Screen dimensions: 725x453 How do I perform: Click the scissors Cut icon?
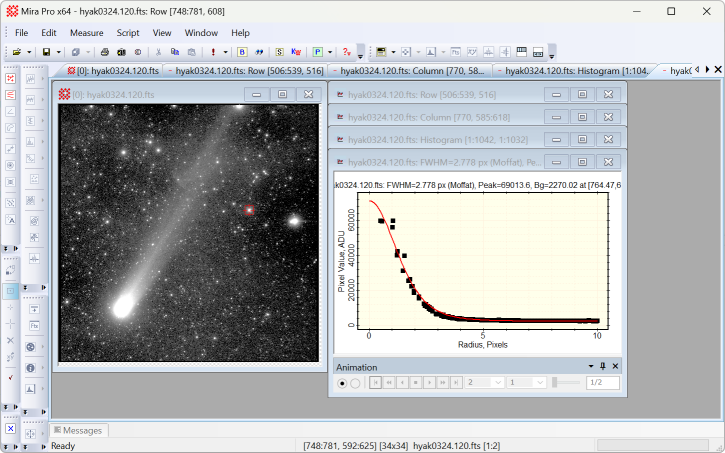tap(158, 51)
